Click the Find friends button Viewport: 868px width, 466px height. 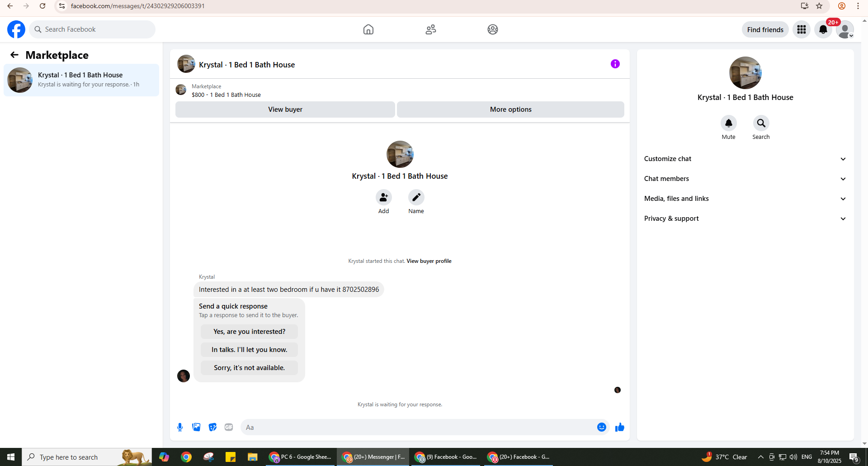[x=765, y=29]
